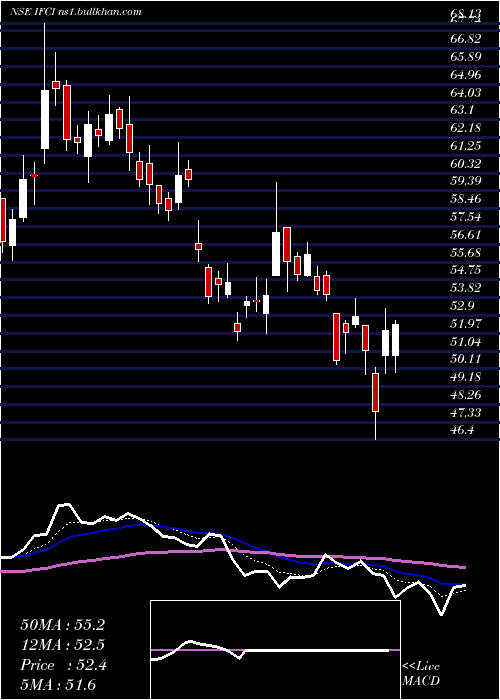Select the 51.04 axis label
The width and height of the screenshot is (500, 700).
(x=466, y=341)
